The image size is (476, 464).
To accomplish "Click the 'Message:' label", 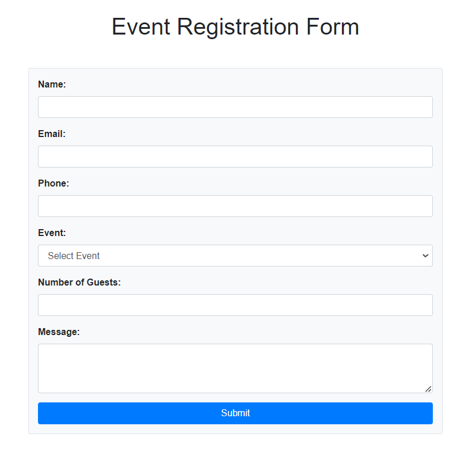I will point(59,332).
